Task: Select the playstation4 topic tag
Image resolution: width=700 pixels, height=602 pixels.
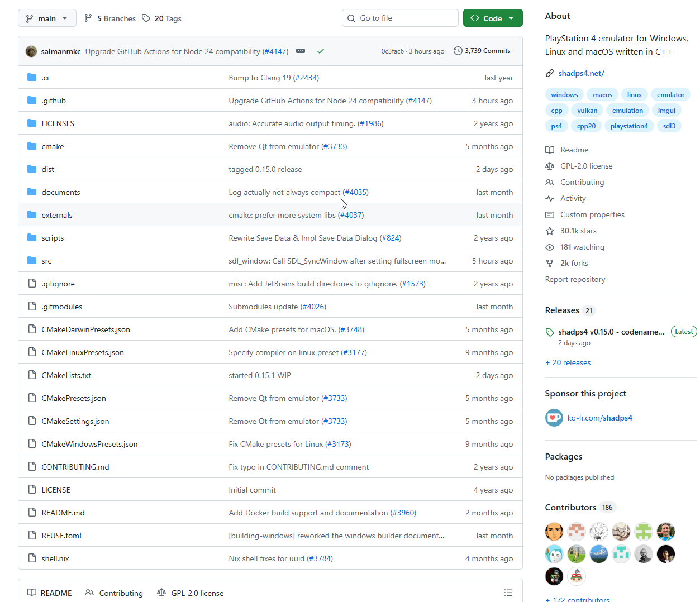Action: [x=629, y=126]
